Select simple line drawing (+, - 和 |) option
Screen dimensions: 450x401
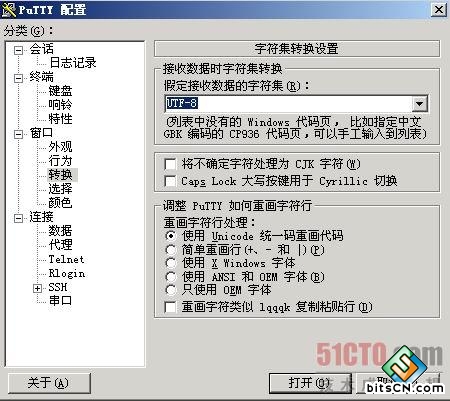tap(170, 250)
